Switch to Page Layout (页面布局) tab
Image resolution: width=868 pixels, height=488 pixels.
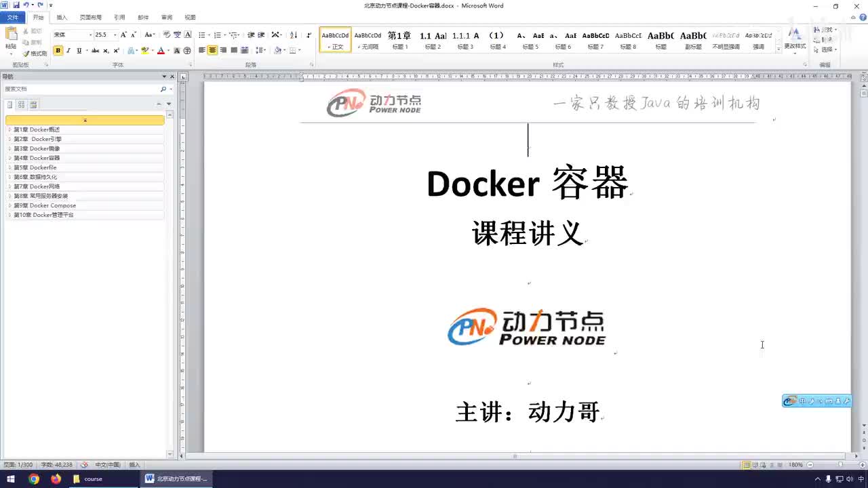click(90, 17)
